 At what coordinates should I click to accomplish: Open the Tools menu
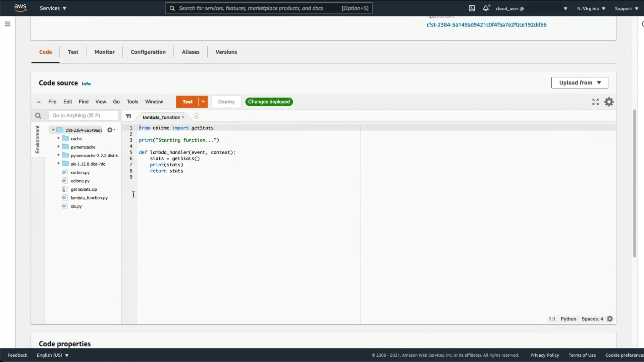tap(132, 102)
